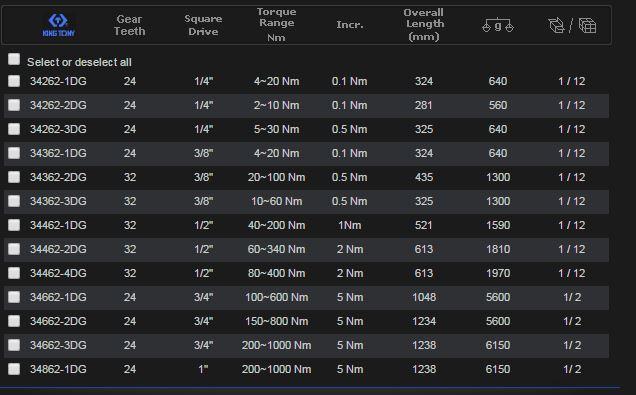The height and width of the screenshot is (395, 636).
Task: Mark the 34662-3DG checkbox
Action: [x=14, y=345]
